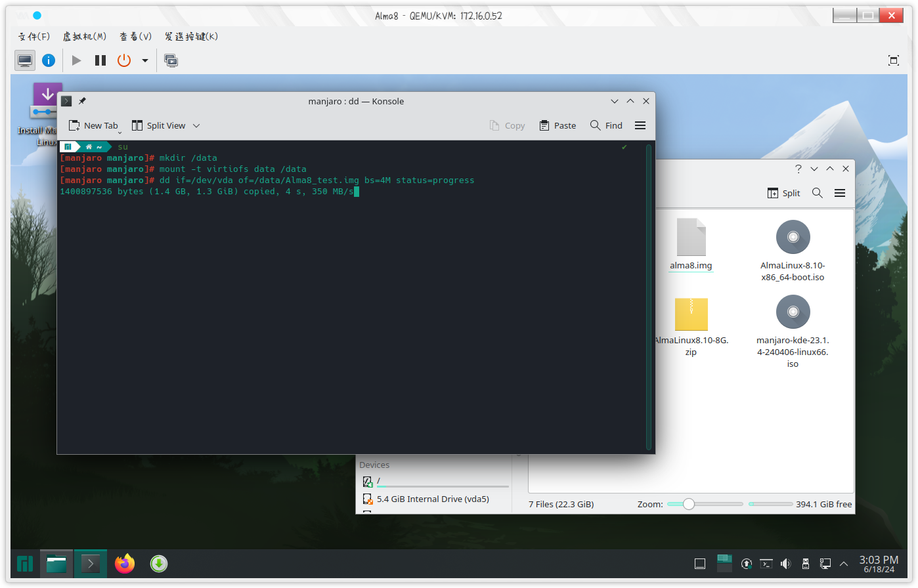Select the AlmaLinux8.10-8G.zip archive
This screenshot has width=918, height=588.
pyautogui.click(x=691, y=327)
